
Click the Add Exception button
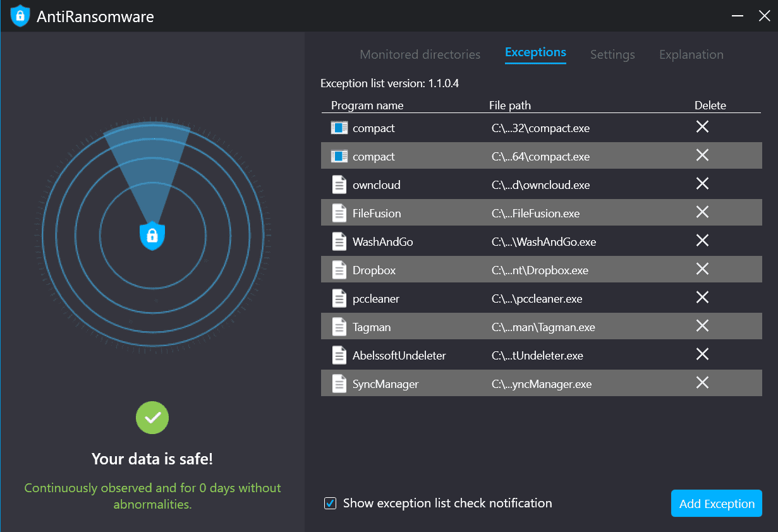tap(716, 504)
